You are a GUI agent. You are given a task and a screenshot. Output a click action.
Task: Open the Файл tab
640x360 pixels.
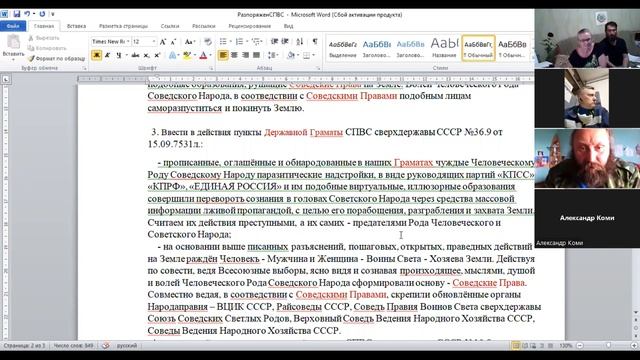[13, 26]
